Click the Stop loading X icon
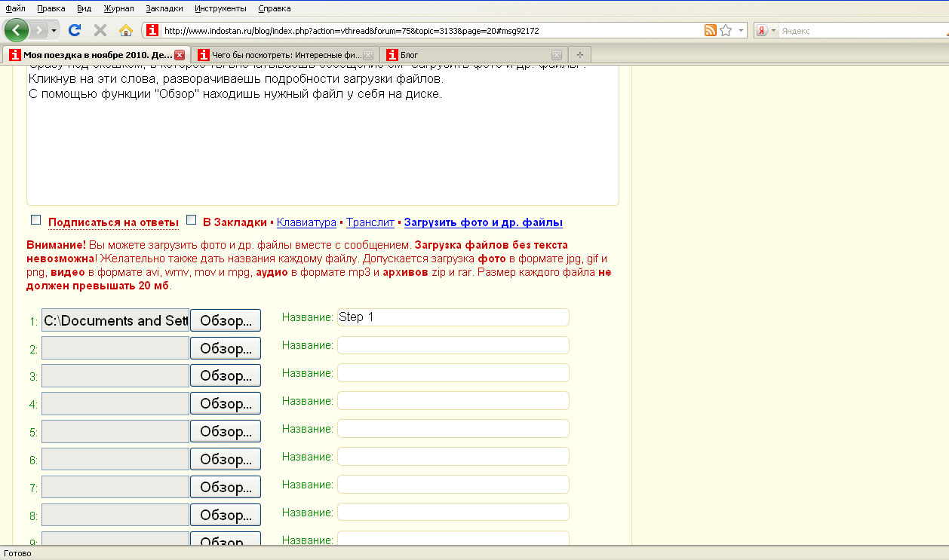This screenshot has height=560, width=949. tap(100, 30)
